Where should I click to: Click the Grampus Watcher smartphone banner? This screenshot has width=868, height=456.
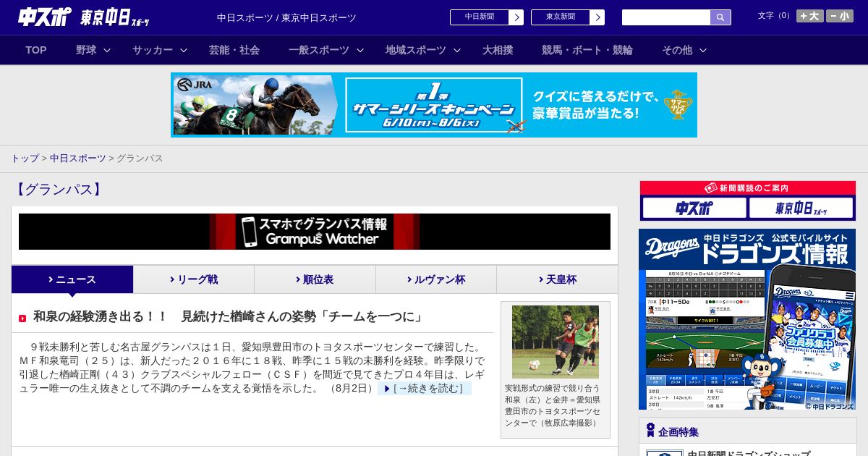click(315, 232)
